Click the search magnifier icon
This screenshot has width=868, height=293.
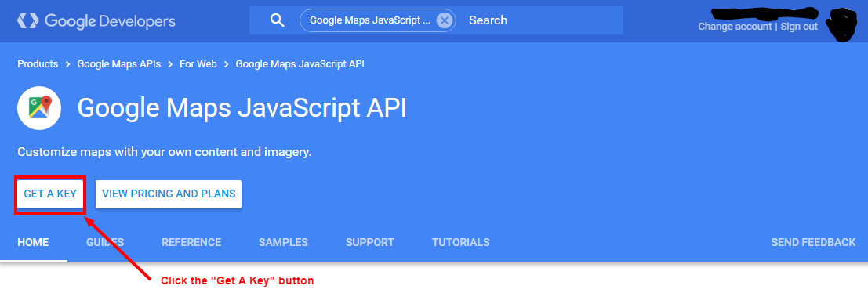click(277, 20)
